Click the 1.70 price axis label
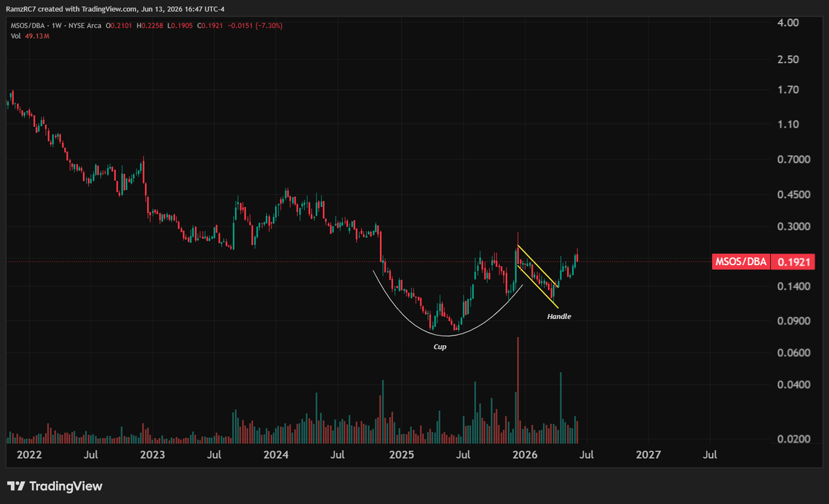The image size is (829, 504). [788, 90]
